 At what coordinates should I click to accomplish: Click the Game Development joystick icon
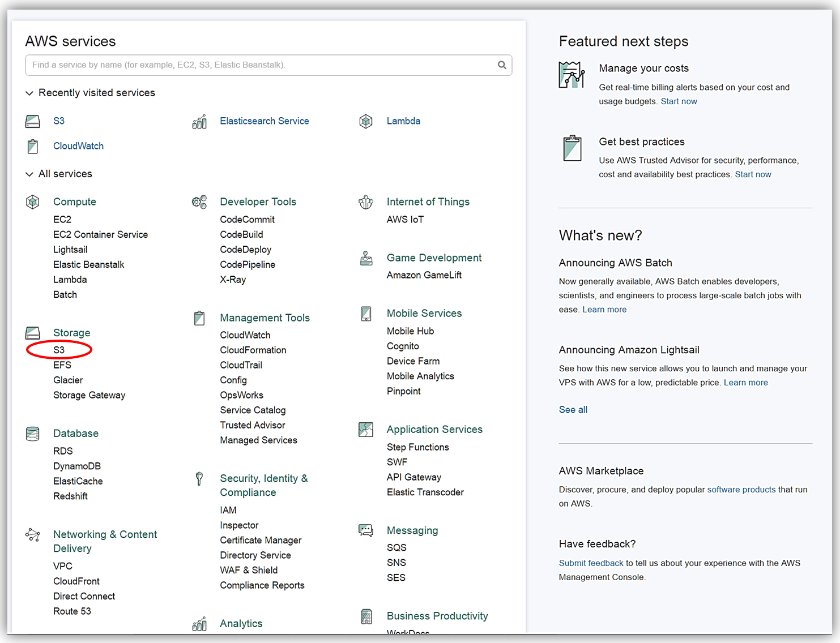(366, 258)
